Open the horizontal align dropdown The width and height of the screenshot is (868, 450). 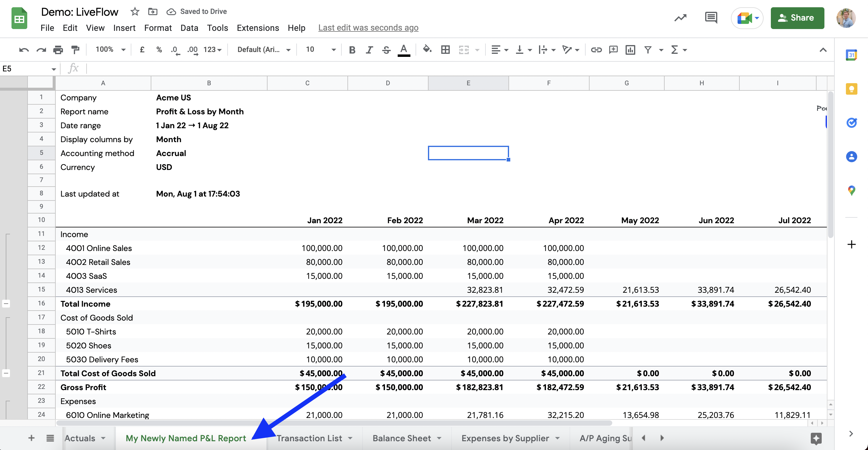tap(499, 50)
